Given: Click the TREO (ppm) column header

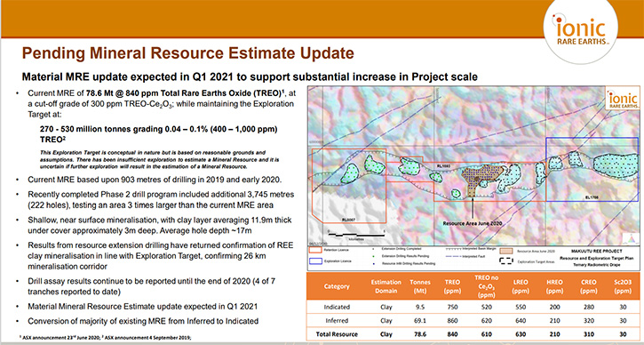Looking at the screenshot, I should [x=452, y=286].
